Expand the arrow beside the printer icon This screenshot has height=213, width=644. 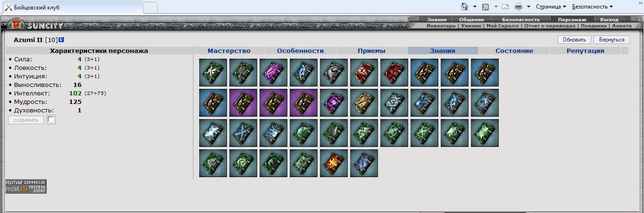tap(528, 7)
